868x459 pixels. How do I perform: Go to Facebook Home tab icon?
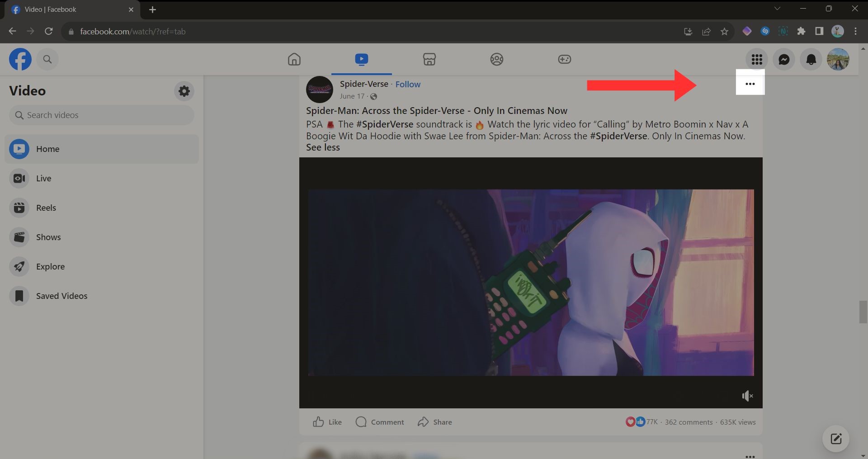click(294, 59)
